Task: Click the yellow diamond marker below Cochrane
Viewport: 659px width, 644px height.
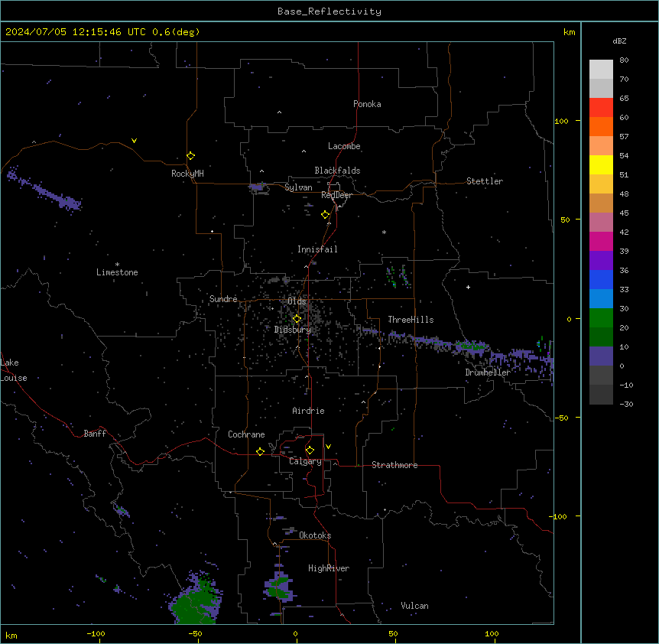Action: coord(260,451)
